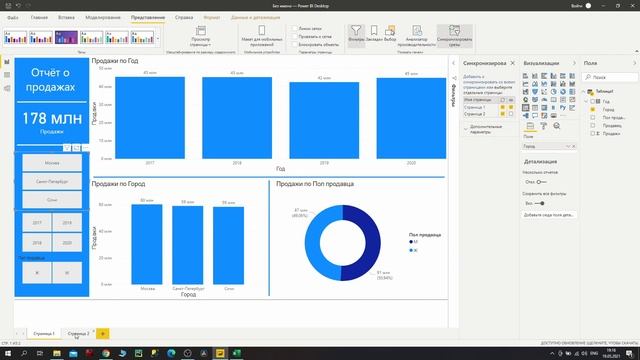
Task: Open the Закладки bookmarks pane
Action: [373, 33]
